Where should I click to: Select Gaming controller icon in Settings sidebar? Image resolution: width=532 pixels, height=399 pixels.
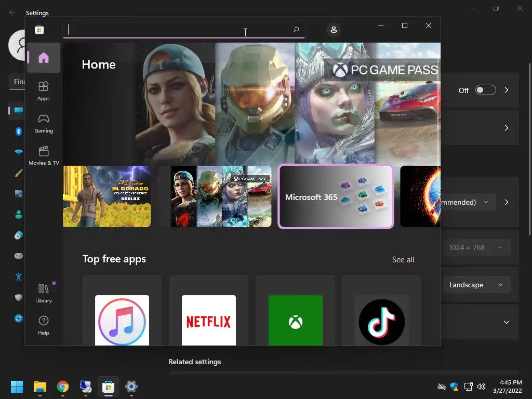(18, 256)
